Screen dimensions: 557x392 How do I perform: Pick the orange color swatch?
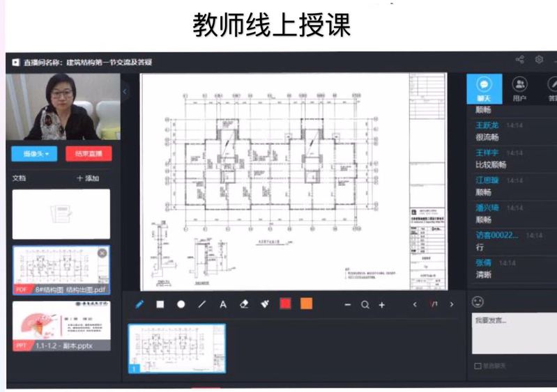[x=306, y=304]
